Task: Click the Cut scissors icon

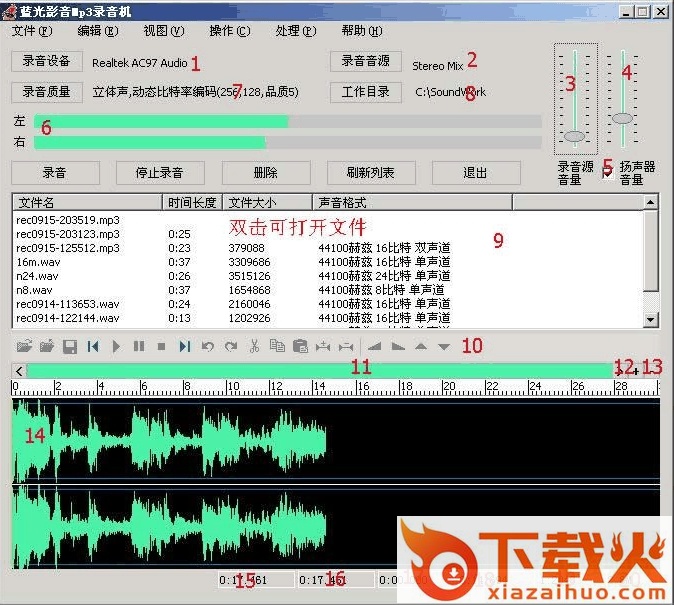Action: point(254,347)
